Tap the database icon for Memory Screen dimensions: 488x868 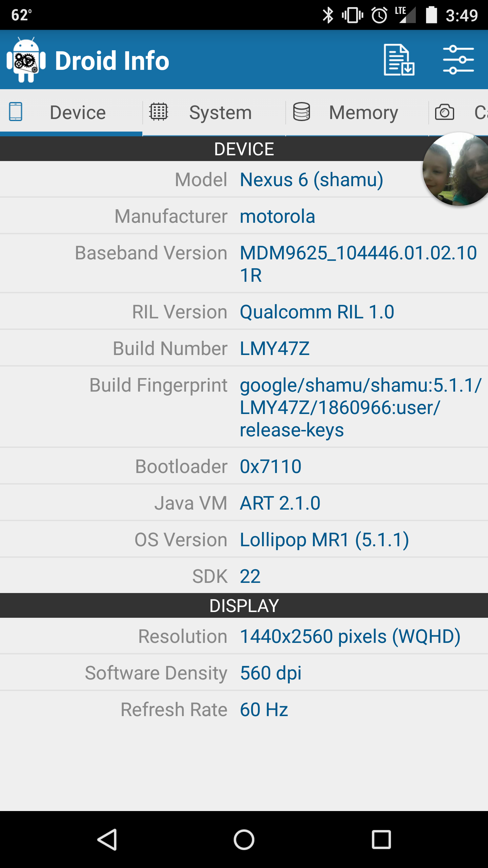point(302,112)
